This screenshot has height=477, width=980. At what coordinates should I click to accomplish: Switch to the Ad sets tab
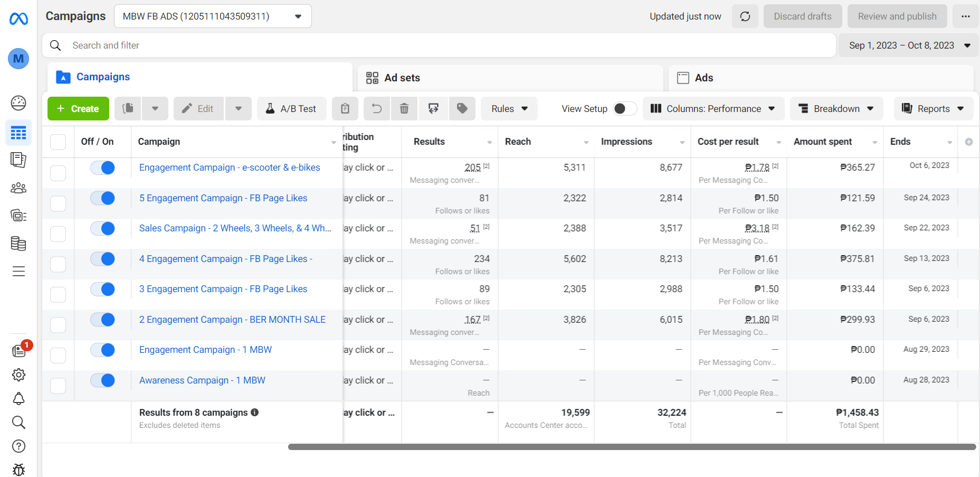pyautogui.click(x=510, y=78)
